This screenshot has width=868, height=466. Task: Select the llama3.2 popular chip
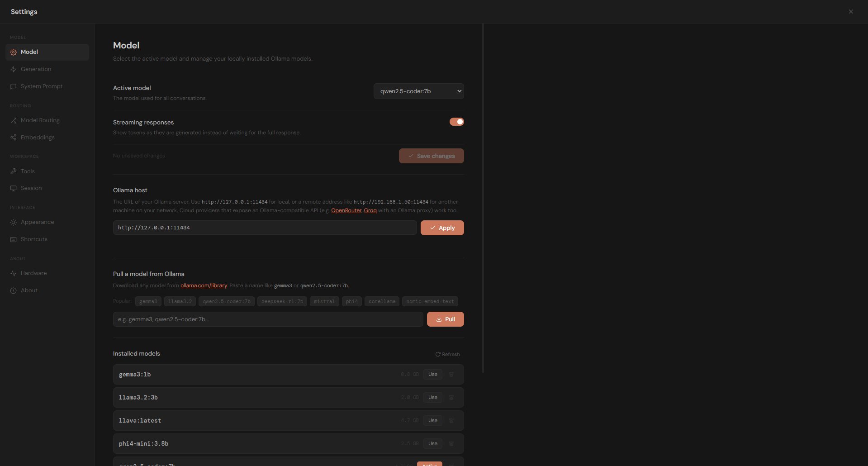(x=180, y=301)
